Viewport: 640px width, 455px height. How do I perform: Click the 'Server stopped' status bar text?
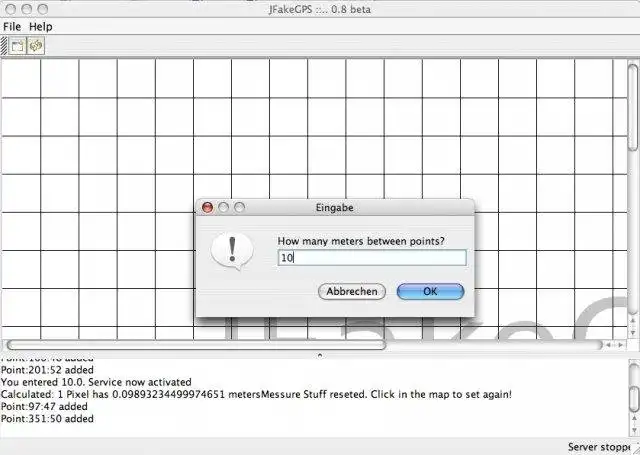pos(599,447)
